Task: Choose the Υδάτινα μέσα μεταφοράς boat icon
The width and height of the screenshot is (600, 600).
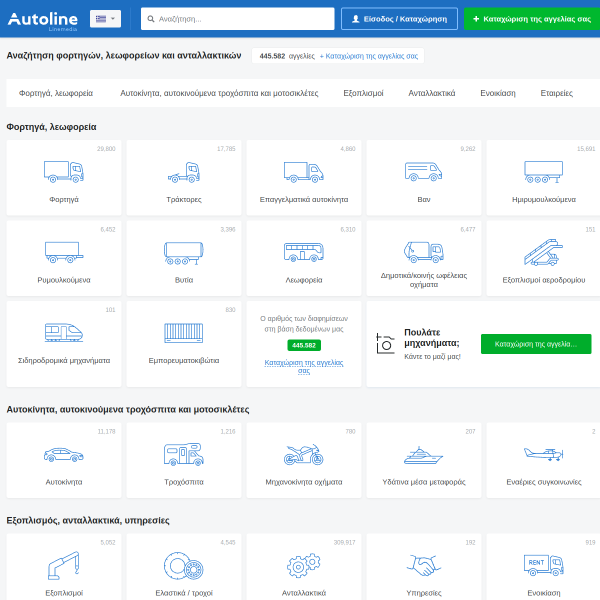Action: 424,455
